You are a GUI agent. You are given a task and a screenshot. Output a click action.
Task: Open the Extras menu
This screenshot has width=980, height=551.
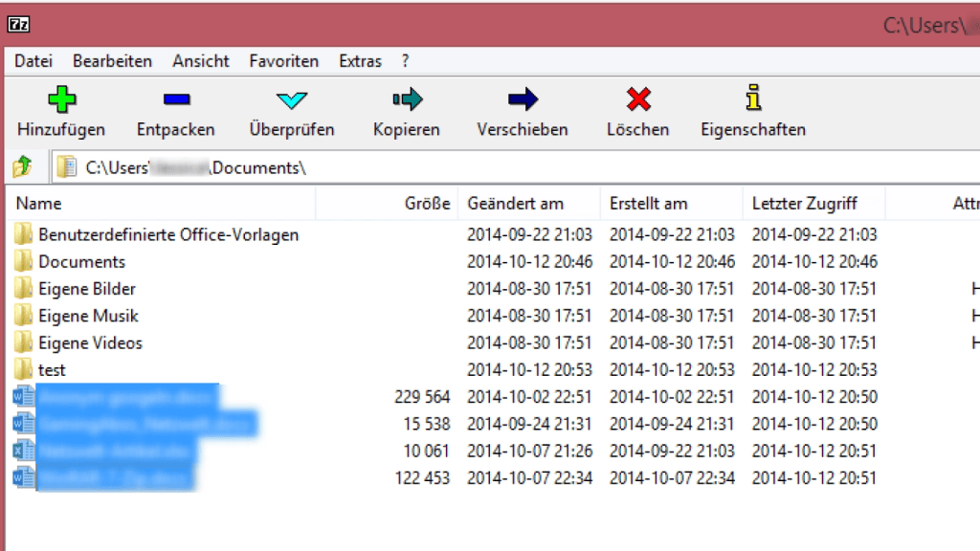(x=360, y=60)
